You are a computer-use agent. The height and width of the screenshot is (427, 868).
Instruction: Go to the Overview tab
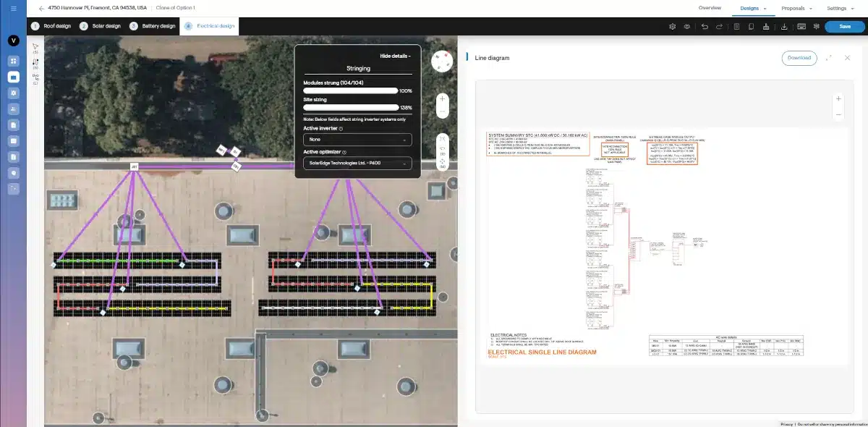[x=710, y=8]
